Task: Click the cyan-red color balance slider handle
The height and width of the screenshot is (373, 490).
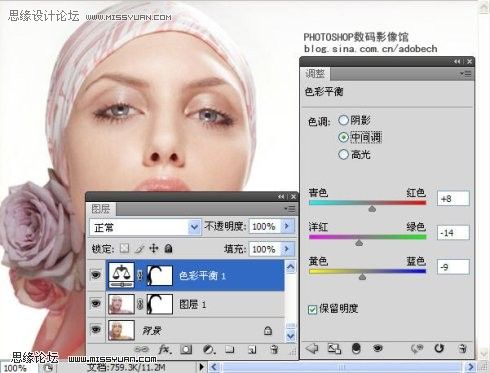Action: 372,209
